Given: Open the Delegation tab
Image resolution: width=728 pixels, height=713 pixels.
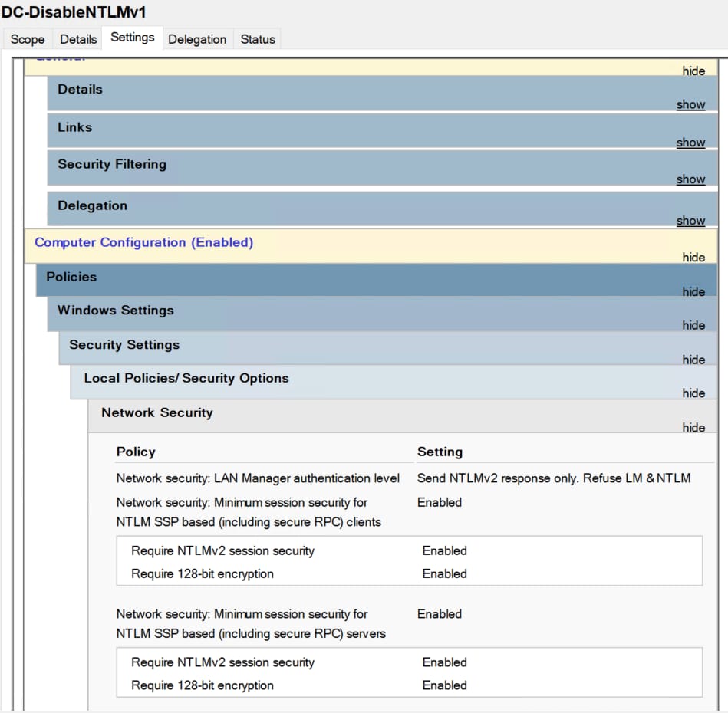Looking at the screenshot, I should coord(197,39).
